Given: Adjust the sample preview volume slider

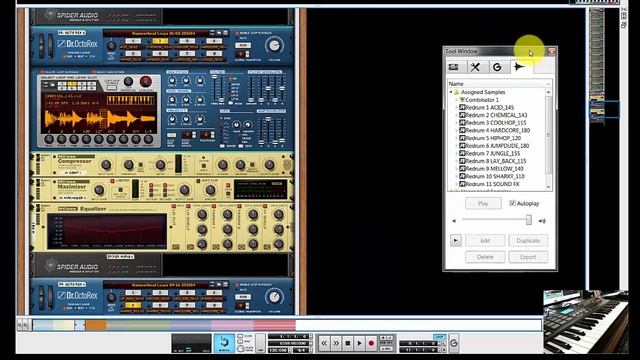Looking at the screenshot, I should (x=529, y=220).
